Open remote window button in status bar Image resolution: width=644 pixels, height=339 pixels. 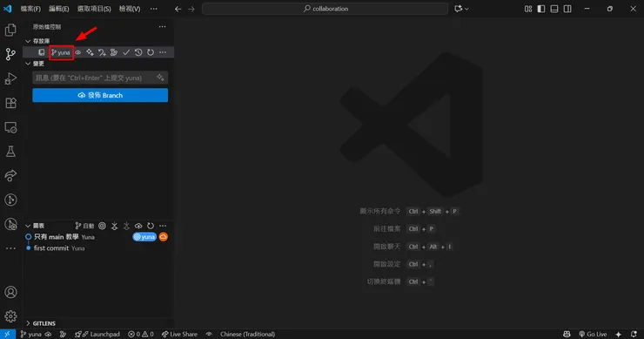tap(7, 334)
